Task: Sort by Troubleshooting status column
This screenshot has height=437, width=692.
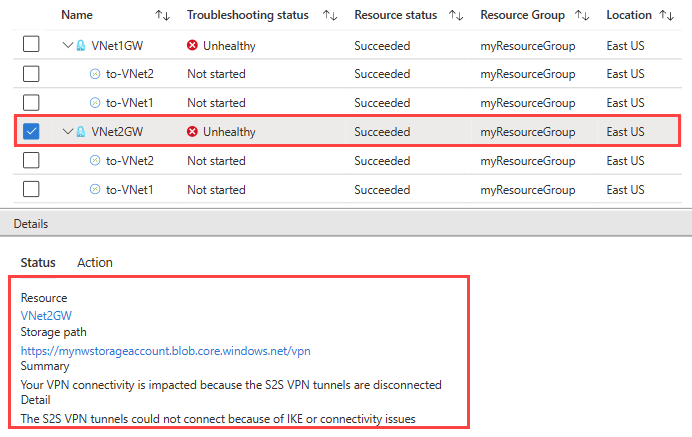Action: click(x=329, y=16)
